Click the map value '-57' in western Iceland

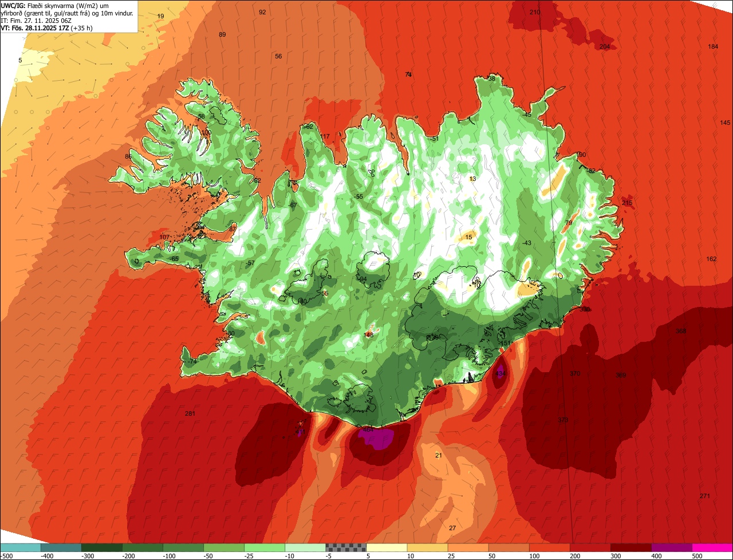250,263
